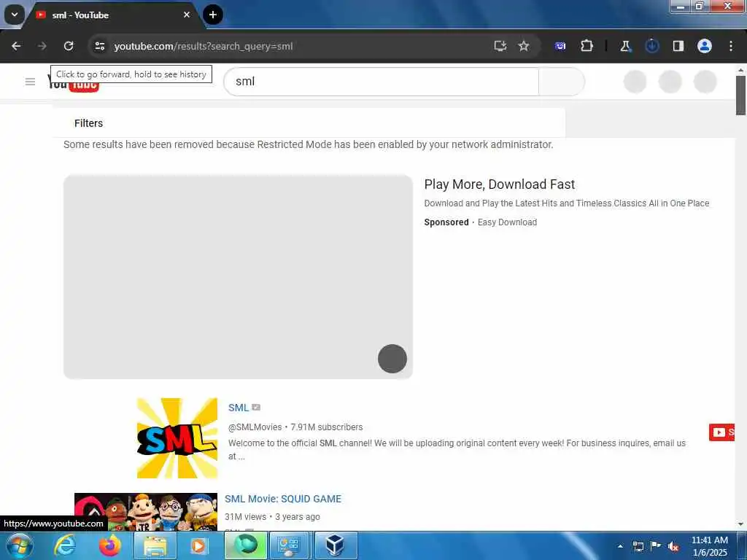Screen dimensions: 747x560
Task: Click the SQUID GAME video thumbnail
Action: (146, 512)
